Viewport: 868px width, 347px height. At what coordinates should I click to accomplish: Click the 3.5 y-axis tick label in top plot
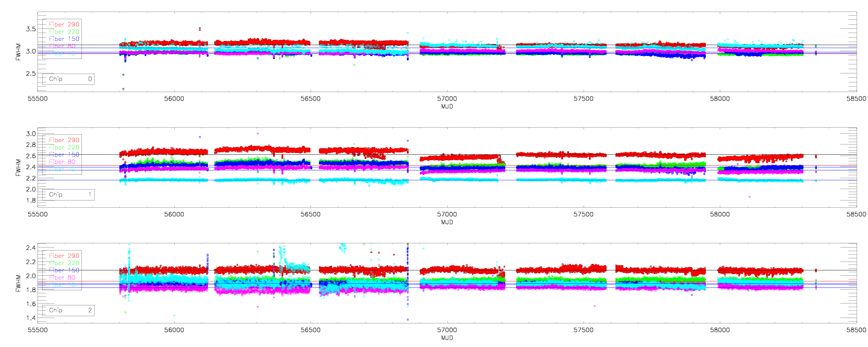coord(30,28)
